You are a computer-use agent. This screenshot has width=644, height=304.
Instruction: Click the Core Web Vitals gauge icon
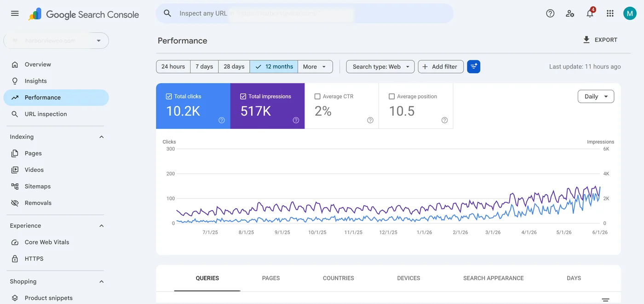(x=15, y=242)
